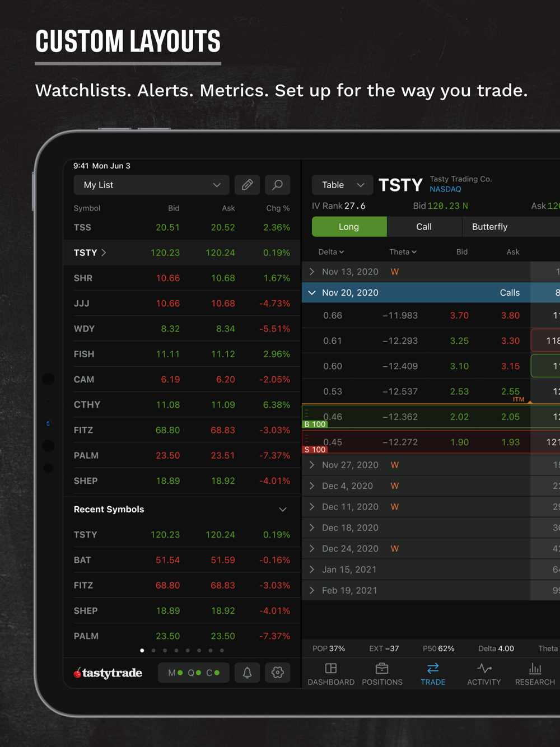Select SHR in the watchlist
The width and height of the screenshot is (560, 747).
click(x=182, y=278)
